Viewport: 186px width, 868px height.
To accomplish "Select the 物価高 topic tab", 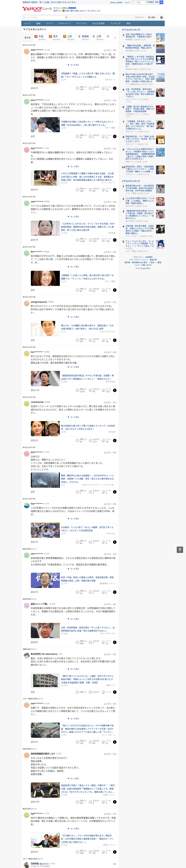I will [x=84, y=38].
